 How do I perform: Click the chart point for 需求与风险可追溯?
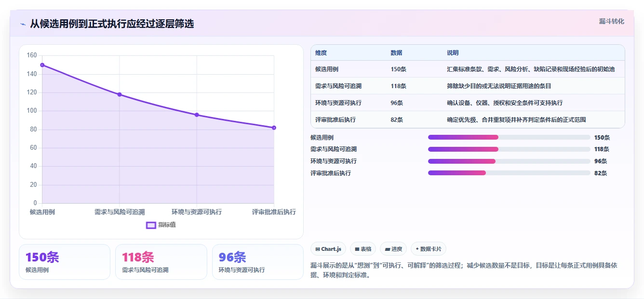pos(120,94)
